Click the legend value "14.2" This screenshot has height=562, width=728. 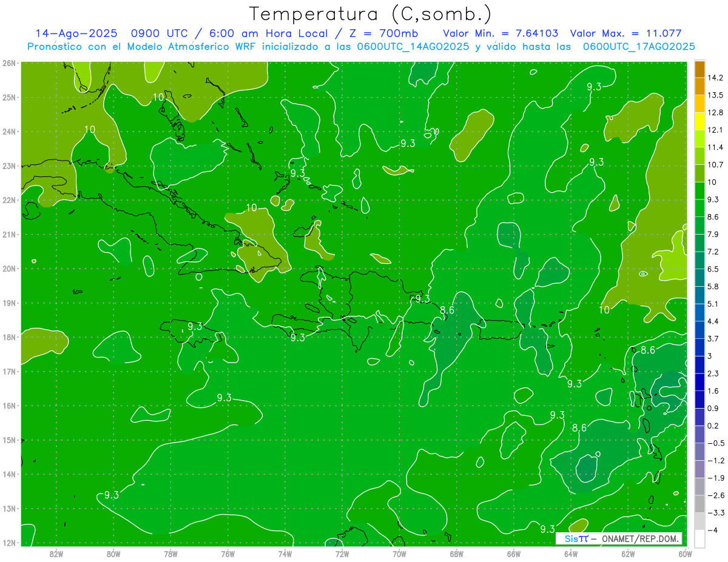tap(715, 78)
